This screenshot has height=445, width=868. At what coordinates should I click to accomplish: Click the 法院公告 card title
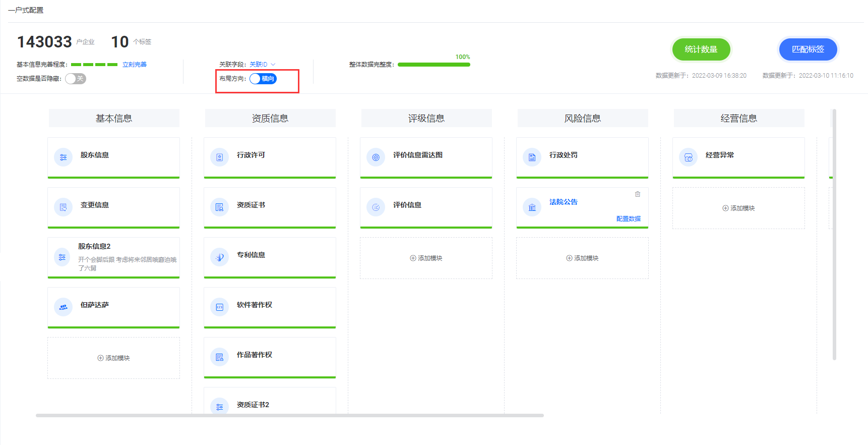point(564,202)
